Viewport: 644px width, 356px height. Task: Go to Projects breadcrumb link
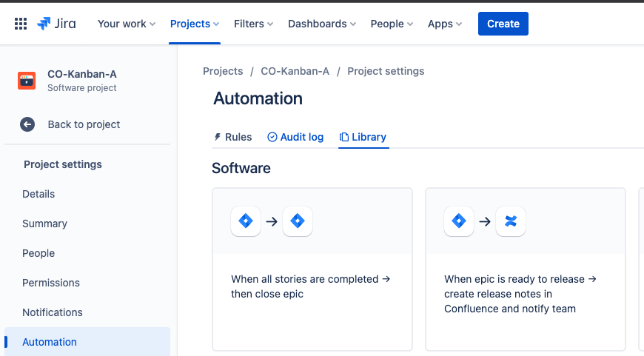pos(223,72)
